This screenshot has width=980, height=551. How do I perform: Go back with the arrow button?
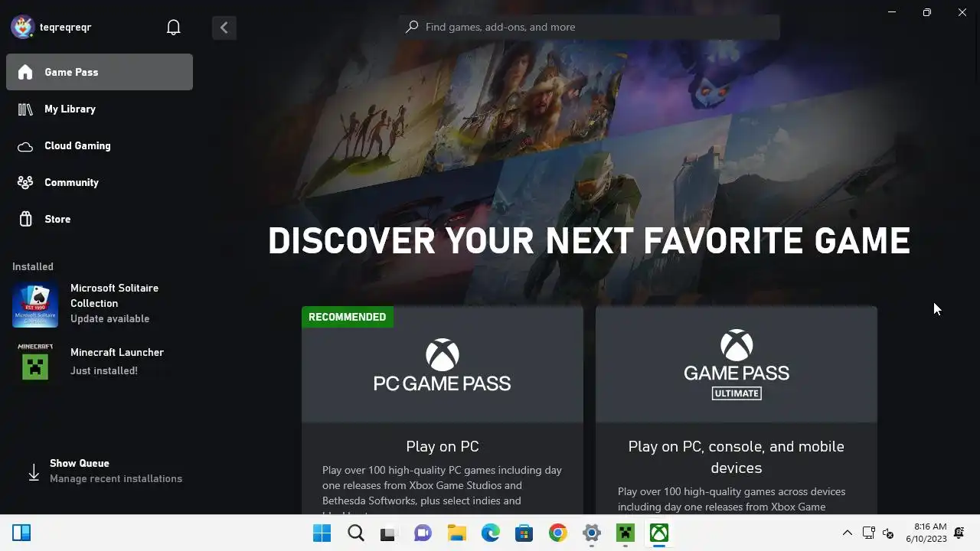(x=224, y=28)
